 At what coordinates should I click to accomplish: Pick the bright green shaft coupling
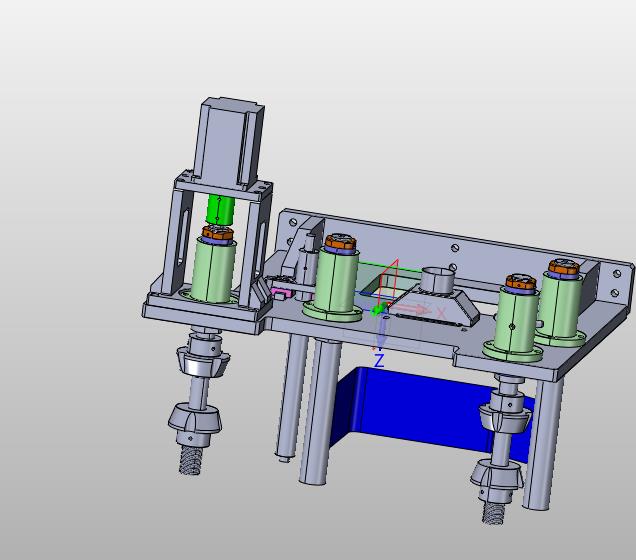(220, 210)
